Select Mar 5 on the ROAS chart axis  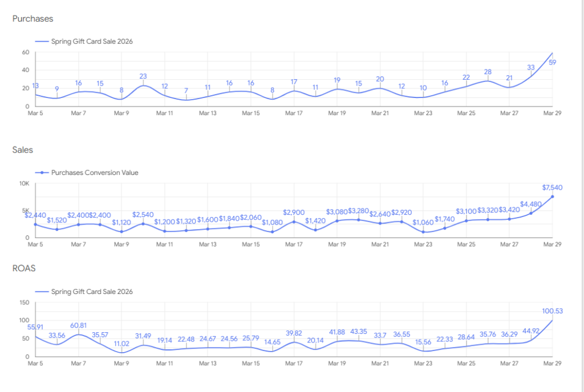coord(36,364)
